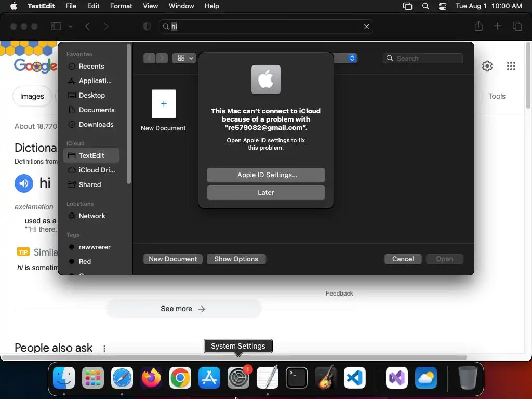
Task: Click the Stage Manager menu bar icon
Action: (x=407, y=6)
